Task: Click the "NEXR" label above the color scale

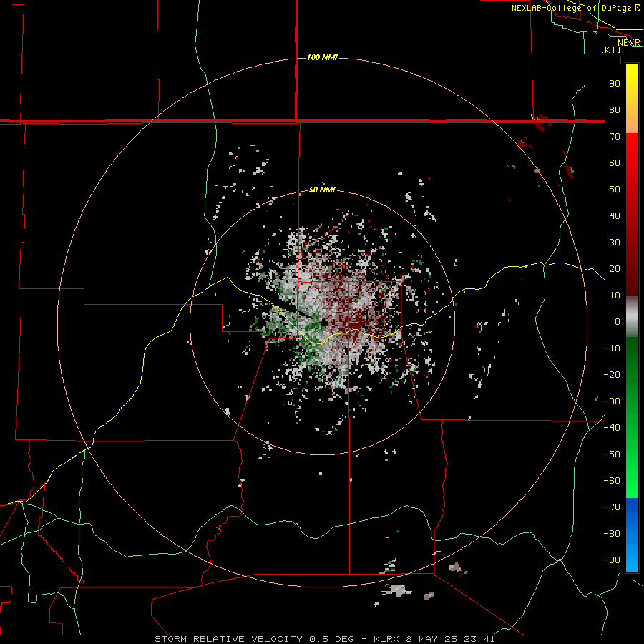Action: tap(628, 43)
